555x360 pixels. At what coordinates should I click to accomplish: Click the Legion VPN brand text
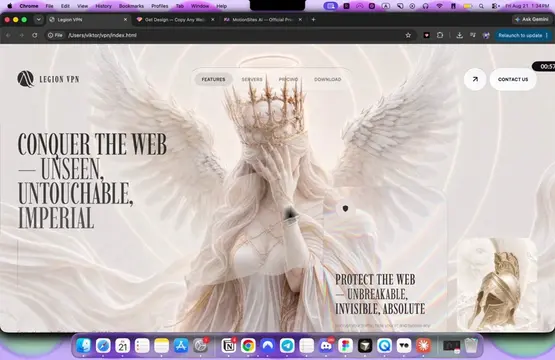(x=59, y=79)
